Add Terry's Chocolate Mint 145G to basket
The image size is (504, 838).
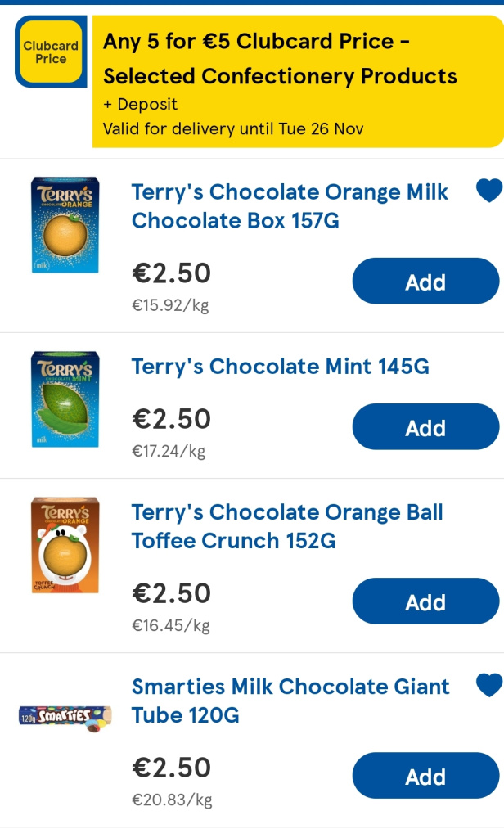(x=425, y=426)
